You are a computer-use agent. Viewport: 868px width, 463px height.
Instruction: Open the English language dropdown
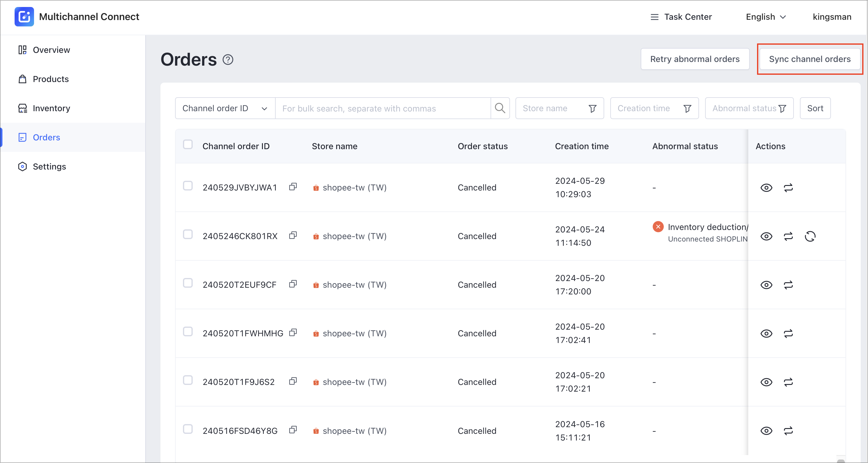click(766, 17)
